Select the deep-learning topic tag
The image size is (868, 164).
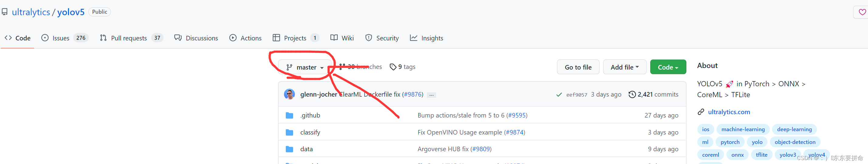point(794,129)
